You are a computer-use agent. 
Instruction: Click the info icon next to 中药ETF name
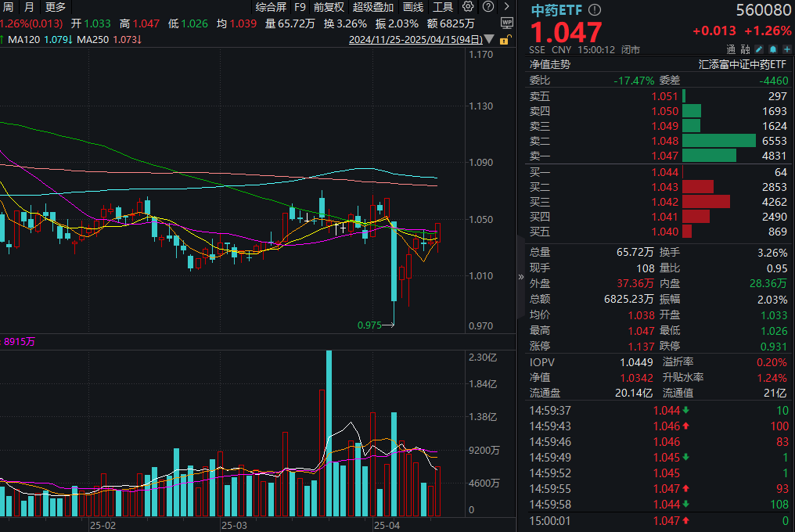tap(594, 11)
